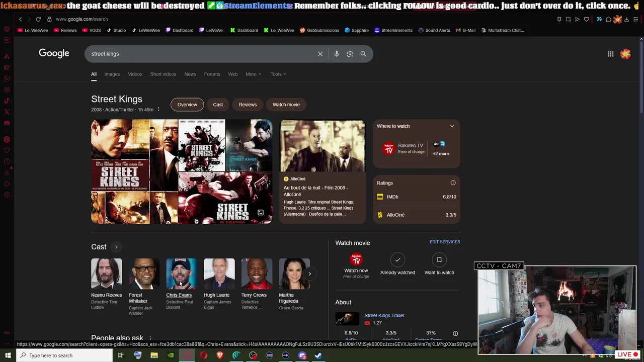Switch to the Videos tab
This screenshot has width=644, height=362.
click(135, 74)
